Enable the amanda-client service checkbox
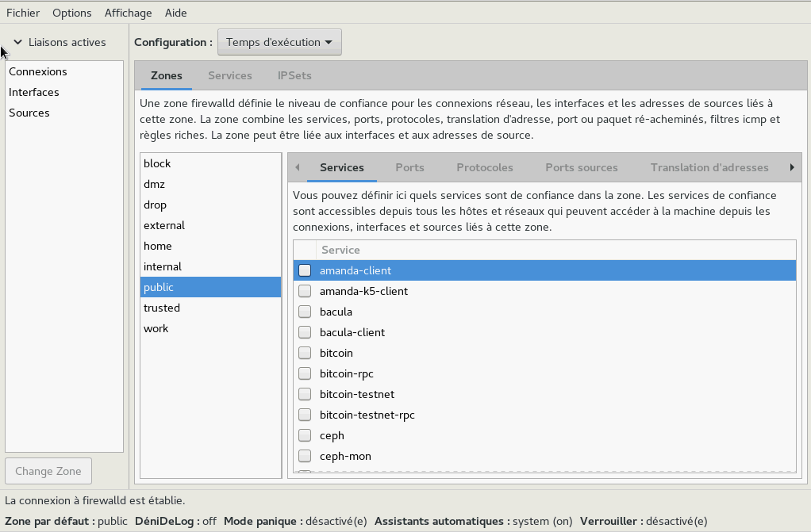This screenshot has height=532, width=811. click(305, 270)
